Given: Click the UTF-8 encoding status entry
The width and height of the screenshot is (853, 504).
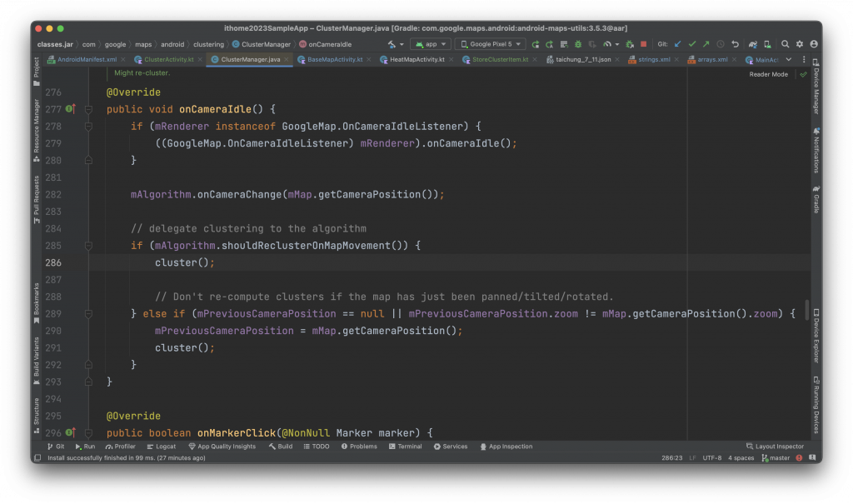Looking at the screenshot, I should point(711,457).
